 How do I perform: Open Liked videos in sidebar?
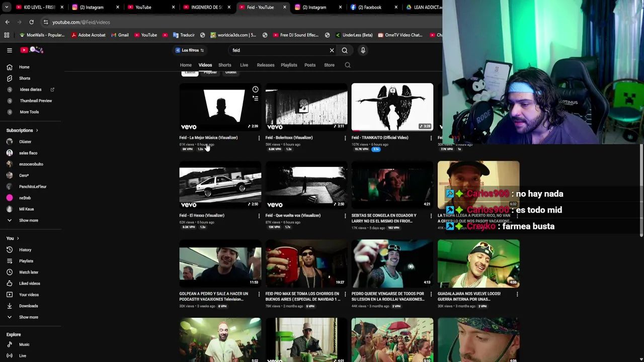(x=30, y=284)
